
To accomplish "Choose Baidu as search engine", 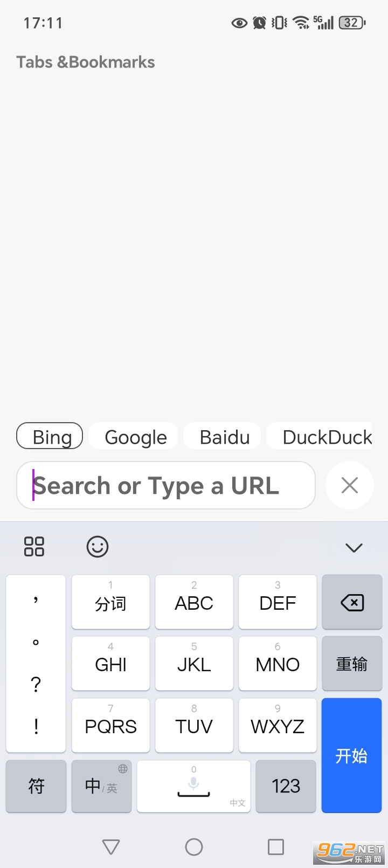I will [x=225, y=437].
